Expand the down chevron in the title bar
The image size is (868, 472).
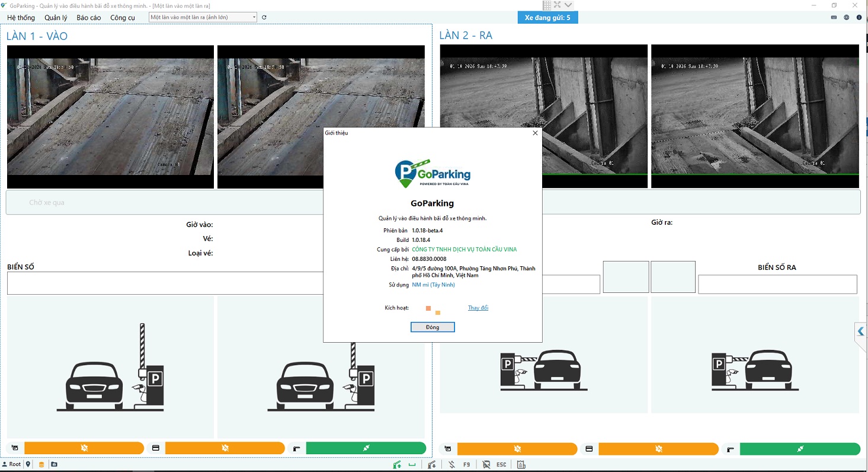[x=568, y=5]
